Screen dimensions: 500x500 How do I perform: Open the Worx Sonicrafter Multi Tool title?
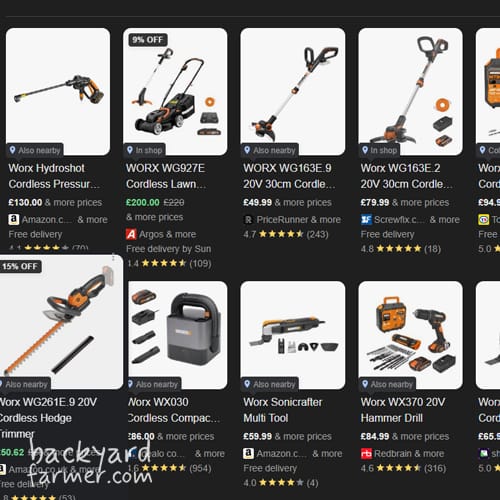(x=283, y=410)
